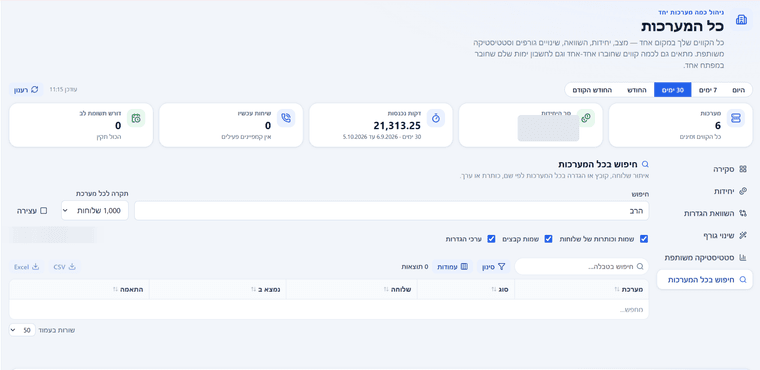The height and width of the screenshot is (370, 760).
Task: Sort by מערכת column arrows
Action: click(x=617, y=290)
